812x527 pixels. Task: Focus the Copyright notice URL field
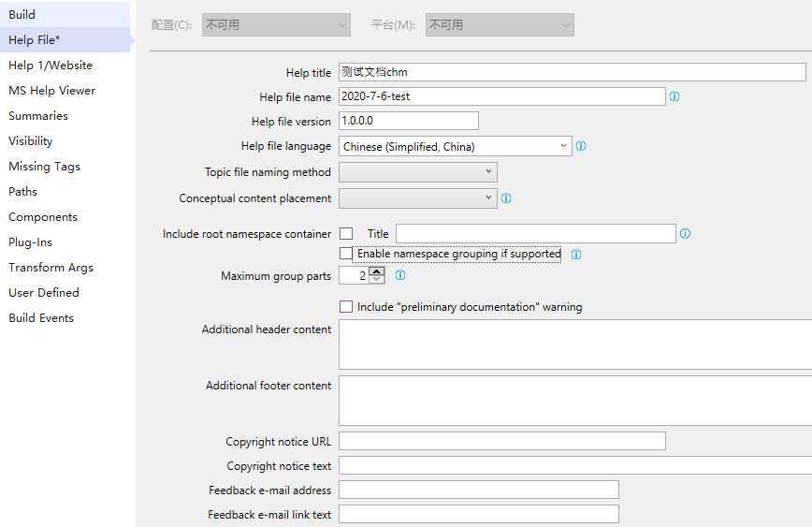pyautogui.click(x=501, y=441)
